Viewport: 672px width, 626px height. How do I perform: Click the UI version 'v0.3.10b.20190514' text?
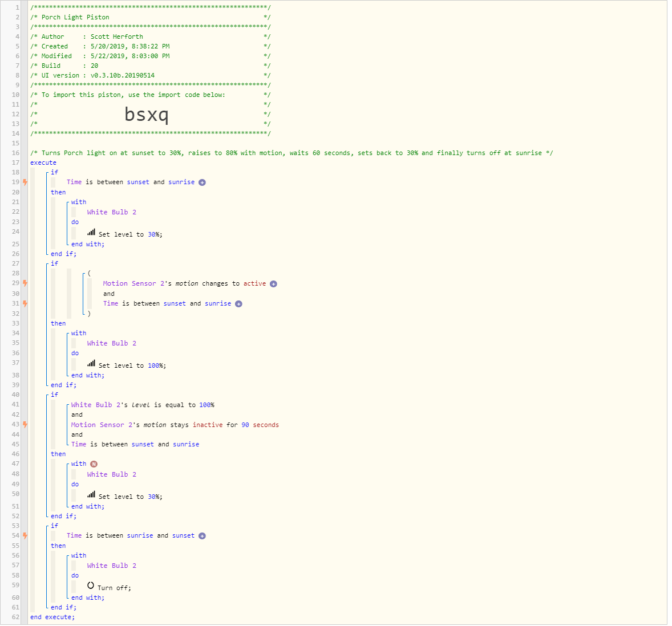point(123,76)
